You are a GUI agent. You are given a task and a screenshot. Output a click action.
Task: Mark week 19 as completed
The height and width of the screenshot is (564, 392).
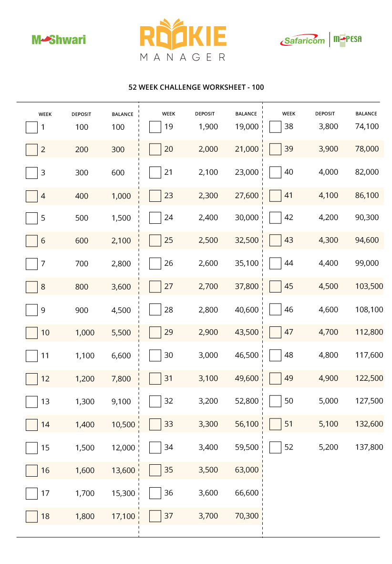pos(155,127)
